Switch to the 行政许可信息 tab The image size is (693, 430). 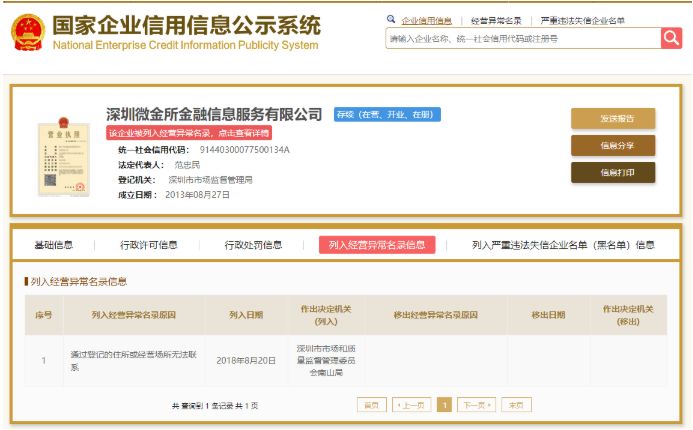coord(148,245)
